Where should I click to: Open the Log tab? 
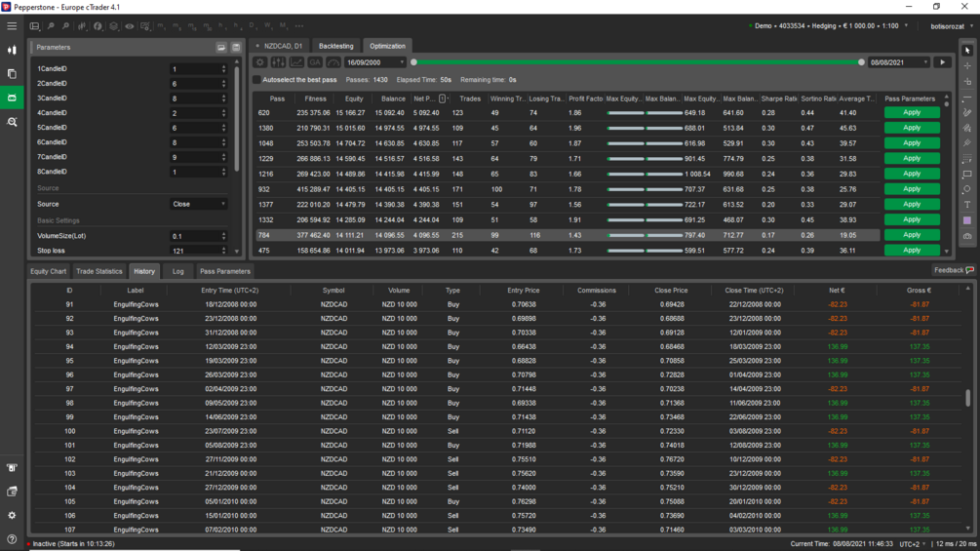point(178,271)
